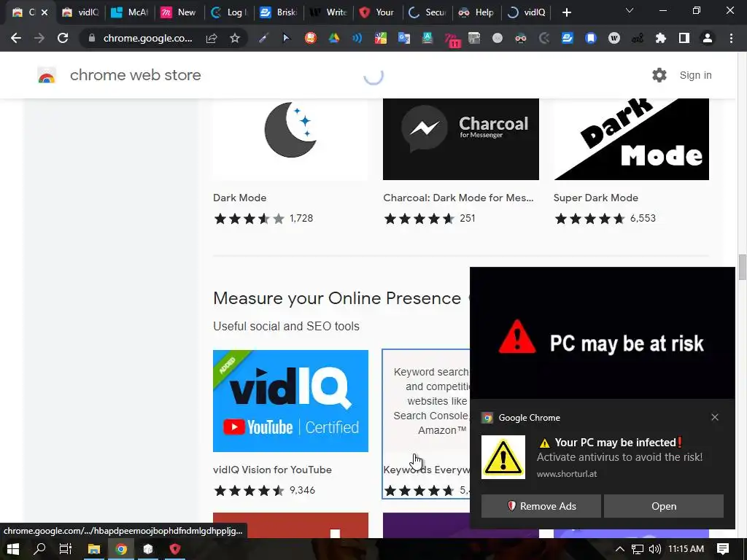Open the Google Translate extension
This screenshot has height=560, width=747.
click(404, 38)
